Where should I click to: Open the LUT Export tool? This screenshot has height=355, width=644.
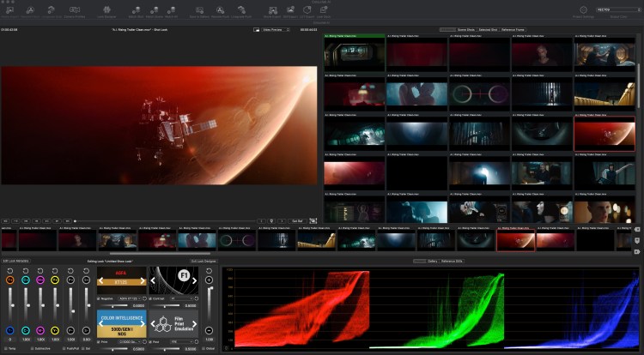coord(307,9)
